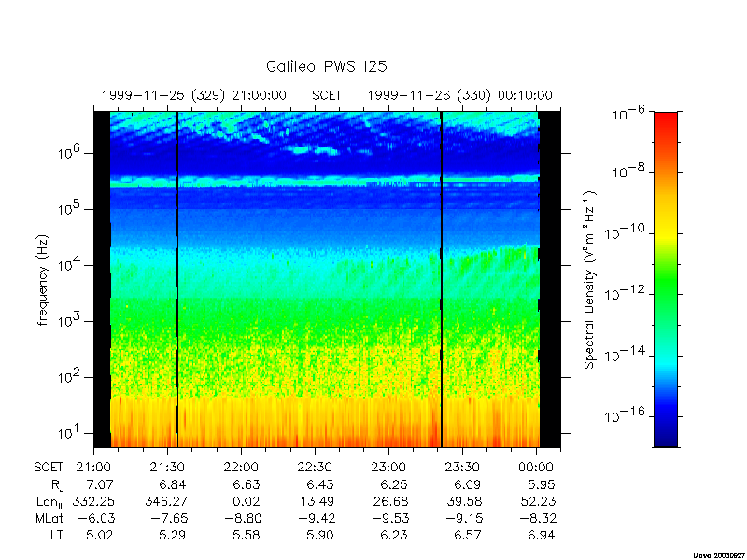
Task: Click the SCET tick label '23:30'
Action: (462, 468)
